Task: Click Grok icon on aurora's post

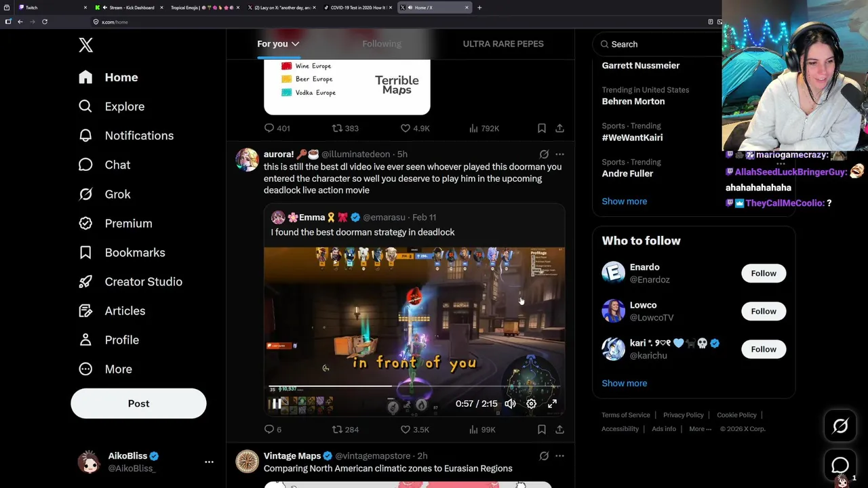Action: [x=544, y=155]
